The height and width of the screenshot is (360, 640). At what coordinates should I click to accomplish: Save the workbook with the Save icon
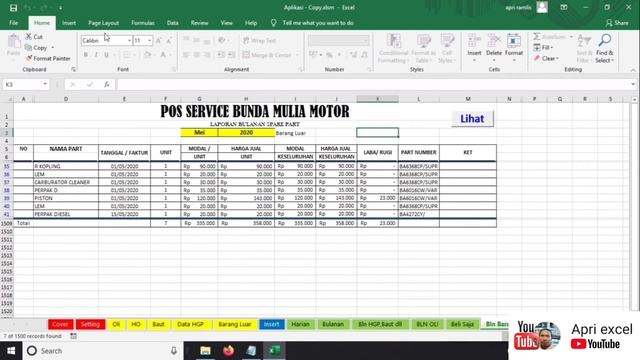(x=13, y=8)
